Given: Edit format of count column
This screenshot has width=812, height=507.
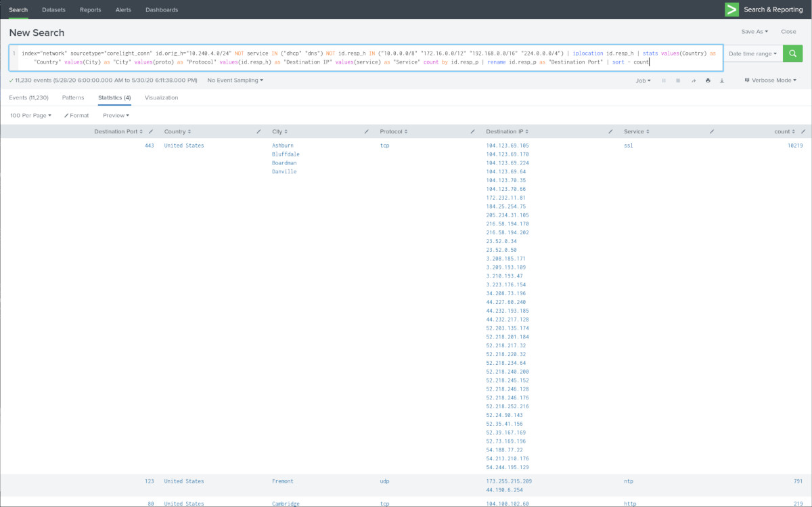Looking at the screenshot, I should 803,131.
